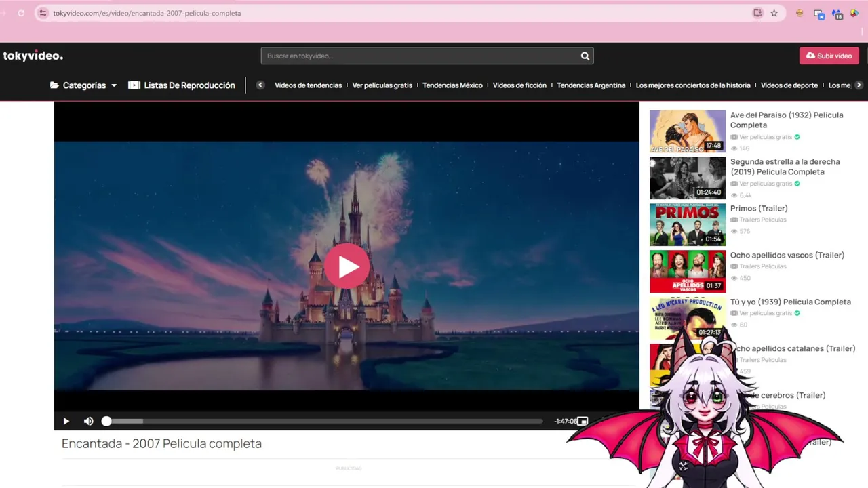Image resolution: width=868 pixels, height=488 pixels.
Task: Click the install/cast icon in the address bar
Action: pyautogui.click(x=757, y=13)
